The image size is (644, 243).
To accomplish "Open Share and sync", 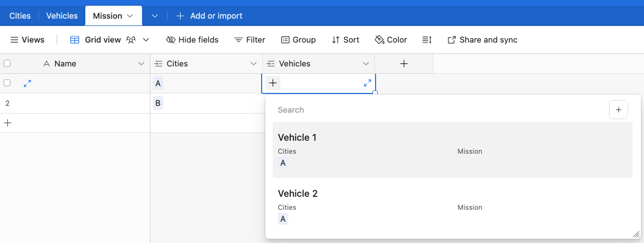I will pos(482,39).
